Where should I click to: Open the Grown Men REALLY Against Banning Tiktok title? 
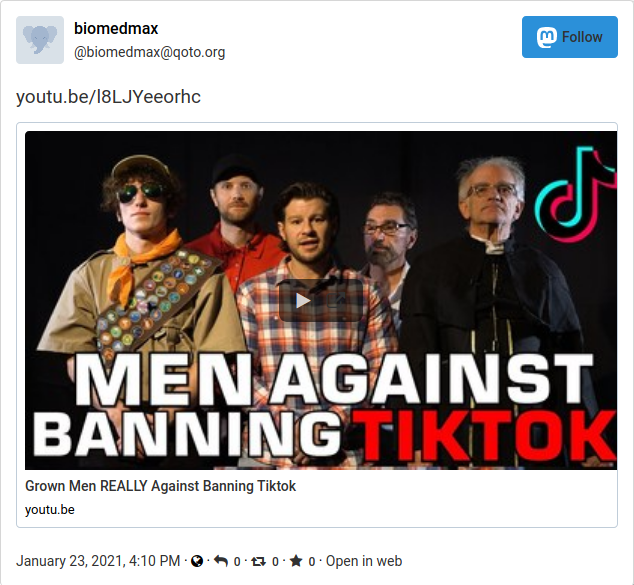(x=161, y=486)
